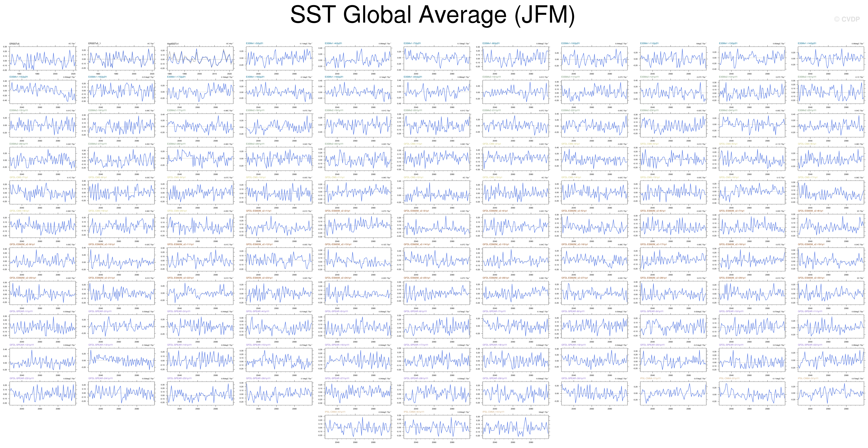This screenshot has width=868, height=448.
Task: Click the E3SMv1 r3i2p2f1 plot title
Action: tap(254, 43)
